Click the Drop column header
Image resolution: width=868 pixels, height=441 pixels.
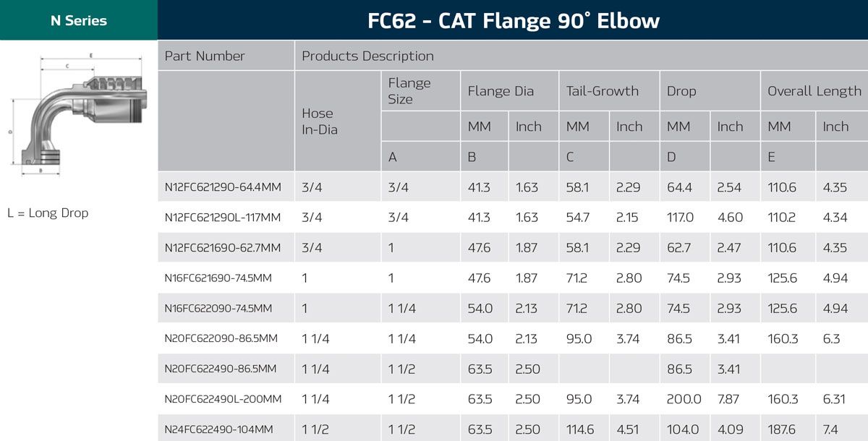click(681, 91)
